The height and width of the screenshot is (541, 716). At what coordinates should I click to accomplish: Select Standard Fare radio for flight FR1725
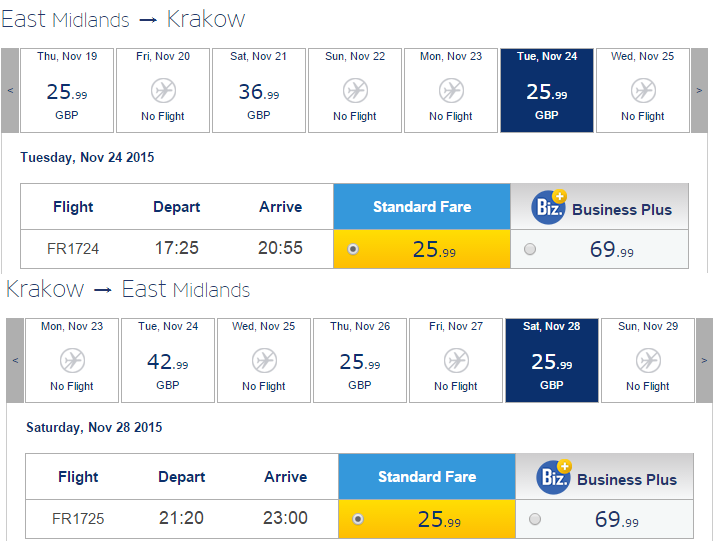click(x=358, y=519)
